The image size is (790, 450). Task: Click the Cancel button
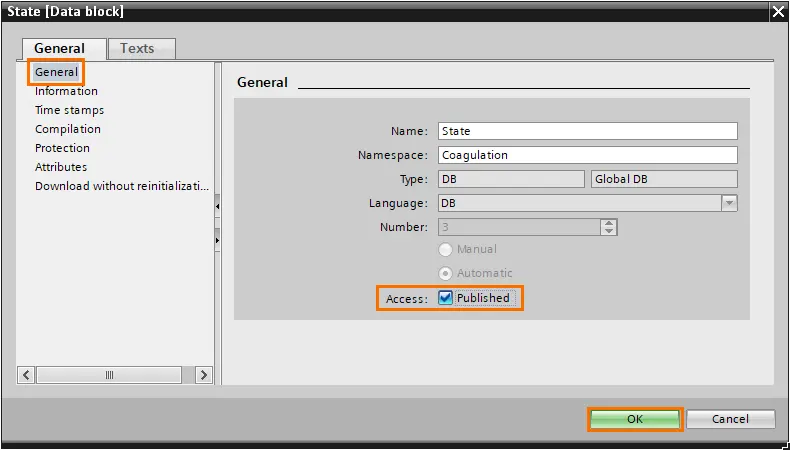730,419
